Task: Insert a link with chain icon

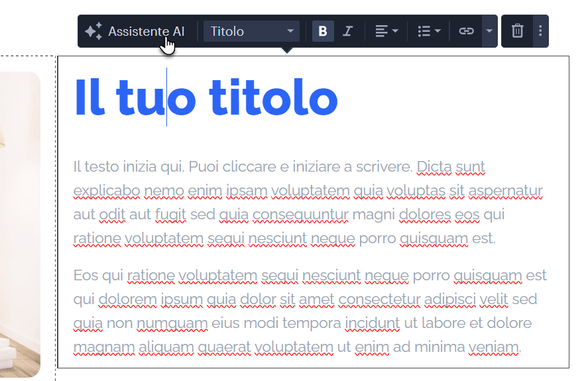Action: (467, 31)
